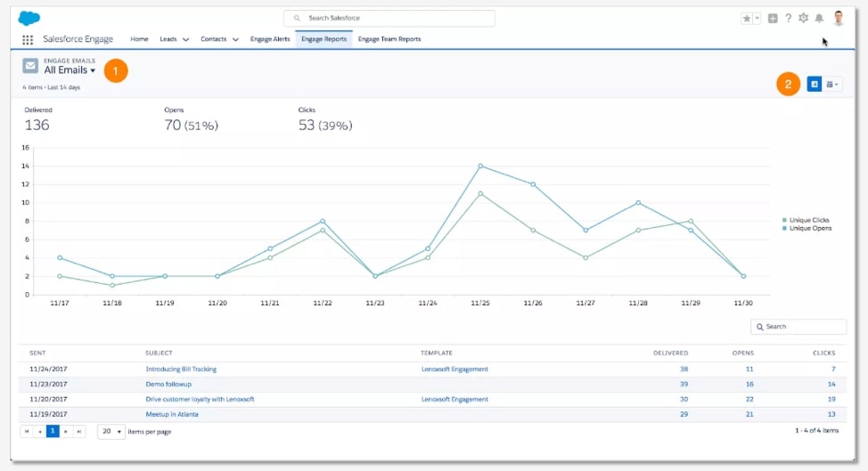The height and width of the screenshot is (471, 868).
Task: Switch to the Engage Alerts tab
Action: coord(270,39)
